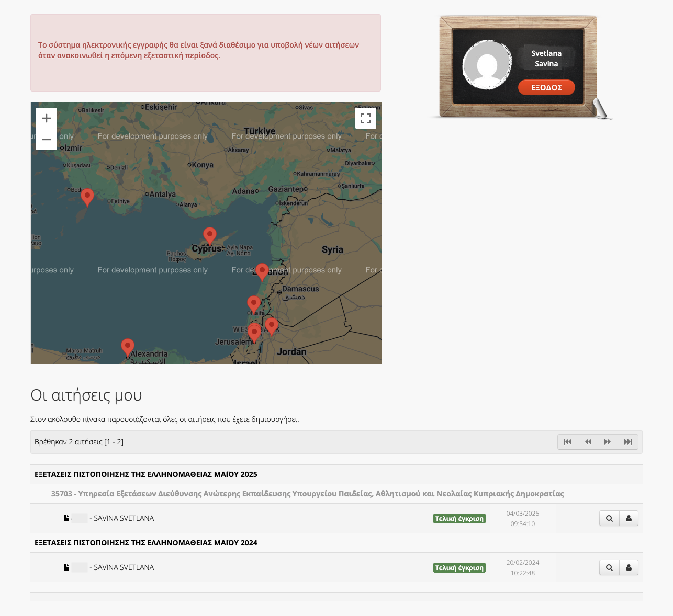Click the Βρέθηκαν 2 αιτήσεις results count

tap(79, 442)
